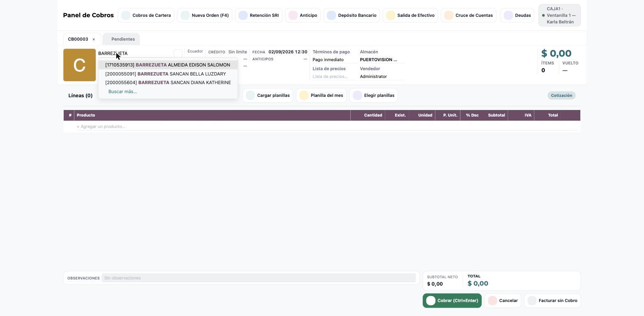Click the small square button beside Ecuador
Image resolution: width=644 pixels, height=316 pixels.
pyautogui.click(x=178, y=53)
